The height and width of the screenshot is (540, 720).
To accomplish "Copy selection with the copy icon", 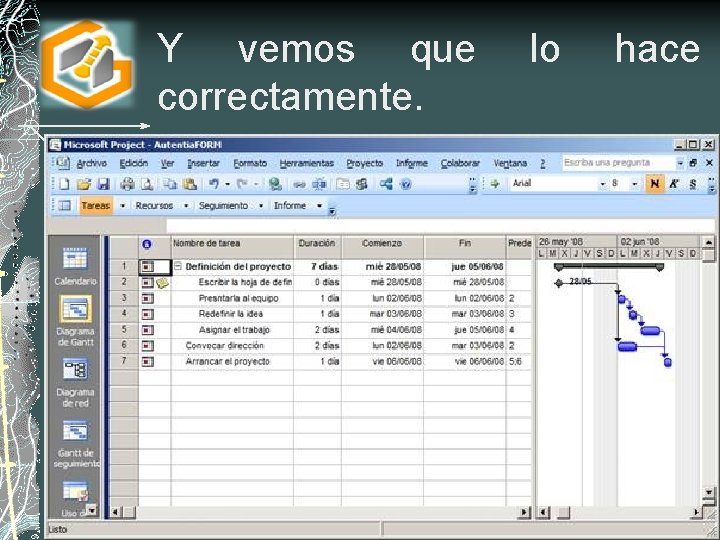I will [x=170, y=184].
